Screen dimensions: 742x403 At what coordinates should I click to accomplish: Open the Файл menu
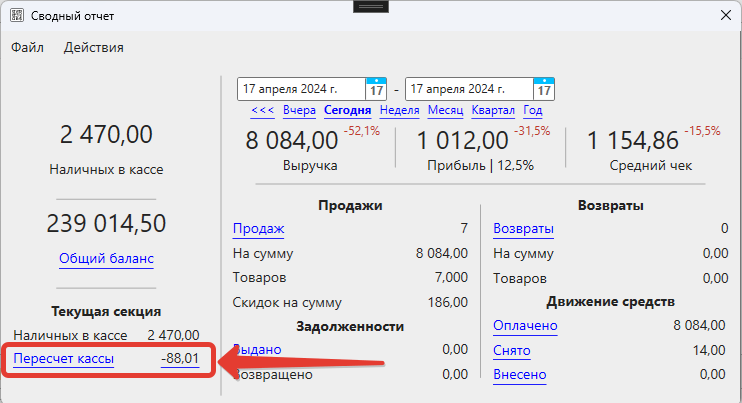point(27,47)
